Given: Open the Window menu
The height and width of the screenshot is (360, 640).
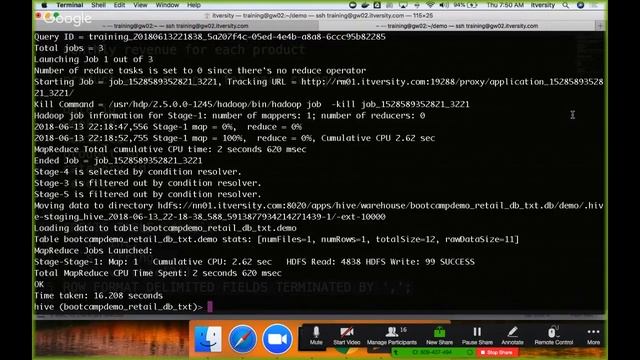Looking at the screenshot, I should pos(167,5).
